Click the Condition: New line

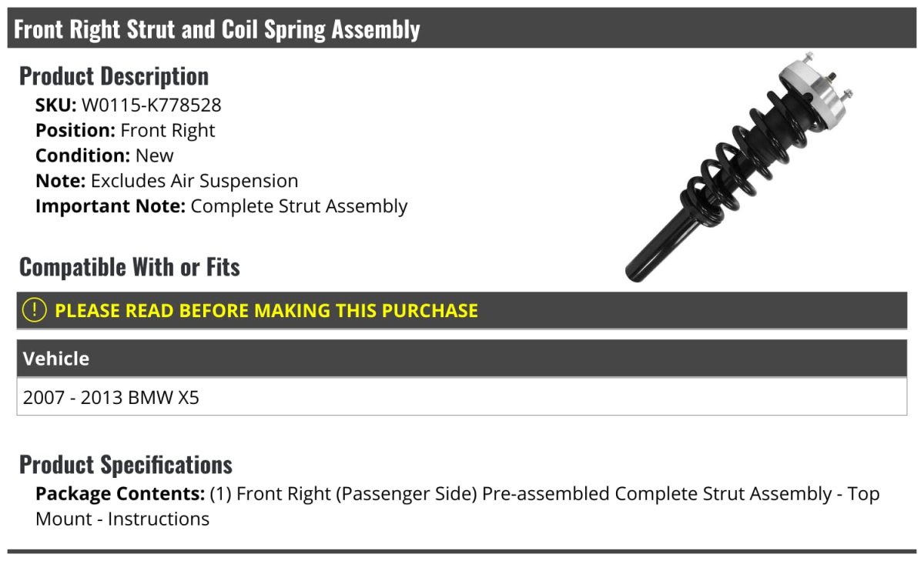(105, 155)
